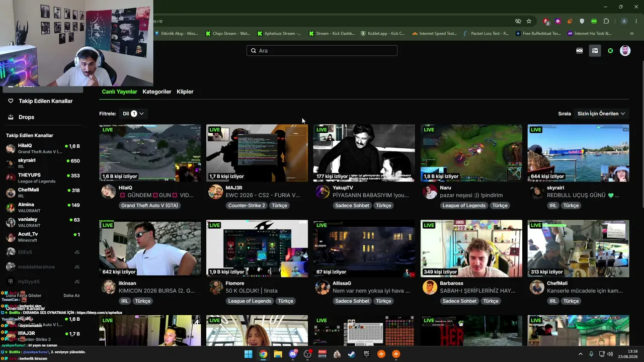Switch to the Canlı Yayınlar tab
The height and width of the screenshot is (362, 644).
click(x=119, y=92)
